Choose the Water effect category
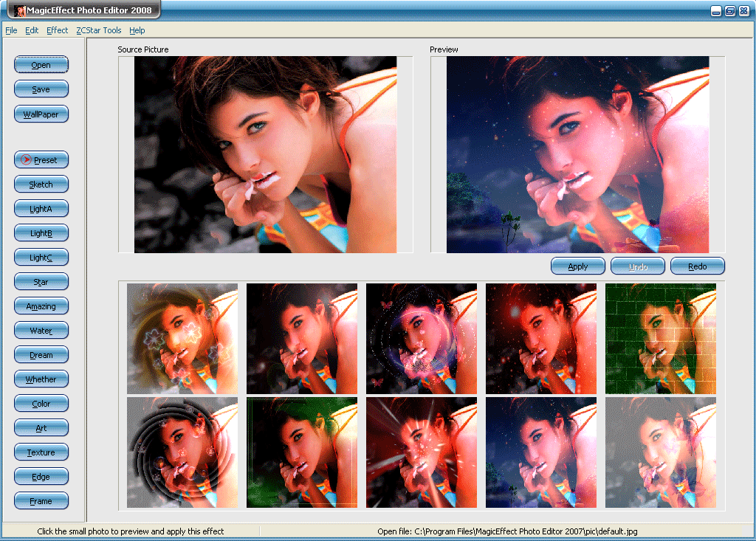756x541 pixels. [x=41, y=331]
